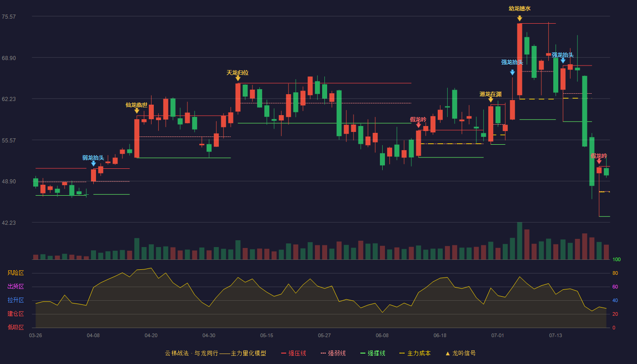The width and height of the screenshot is (637, 364).
Task: Click the 云梯战法 · 与龙同行 model legend title
Action: click(x=215, y=353)
